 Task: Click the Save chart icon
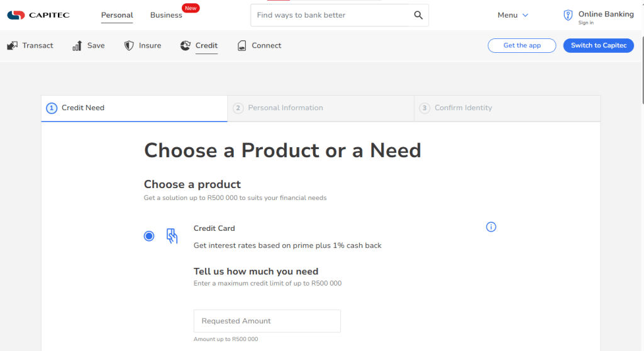[77, 46]
